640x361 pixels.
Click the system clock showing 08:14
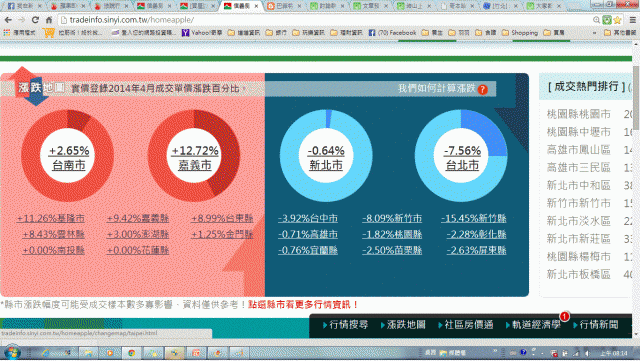coord(613,353)
